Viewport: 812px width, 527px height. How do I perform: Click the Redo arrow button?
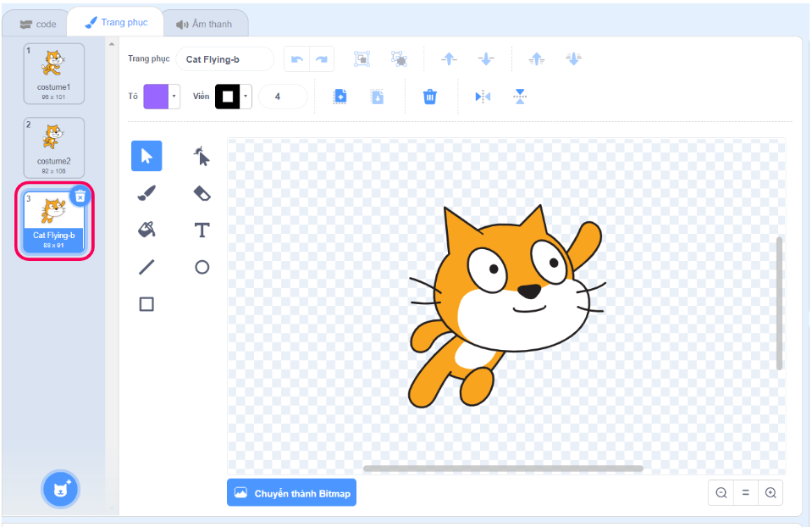(322, 59)
